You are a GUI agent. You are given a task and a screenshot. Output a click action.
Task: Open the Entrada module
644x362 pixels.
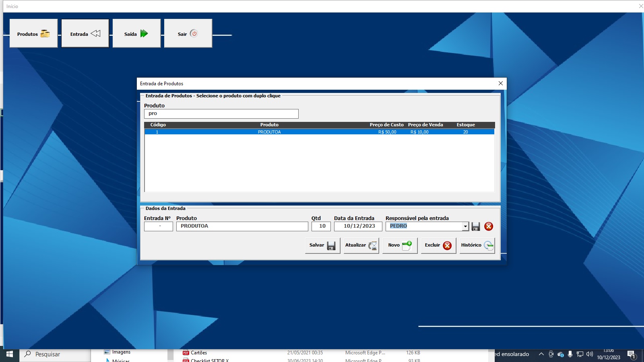85,34
